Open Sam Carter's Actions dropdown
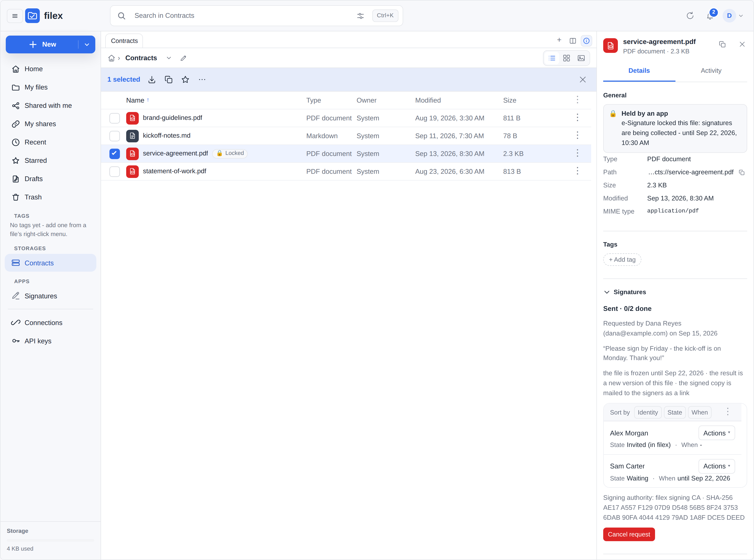The width and height of the screenshot is (754, 560). (716, 466)
